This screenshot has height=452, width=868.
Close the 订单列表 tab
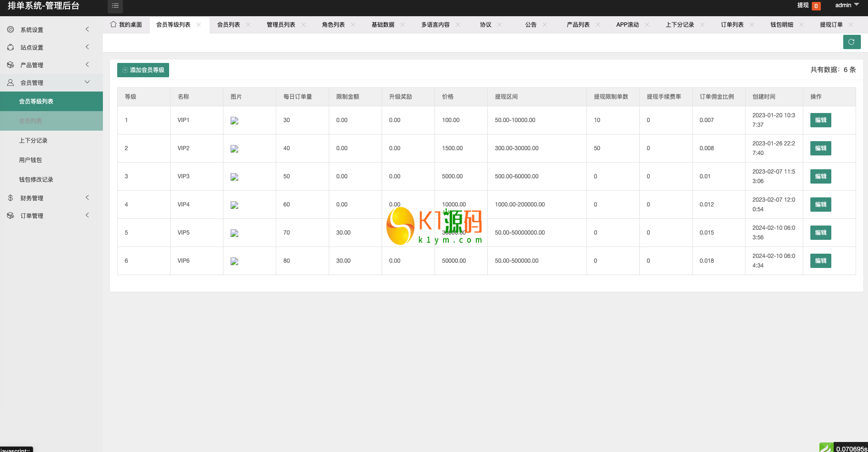752,25
